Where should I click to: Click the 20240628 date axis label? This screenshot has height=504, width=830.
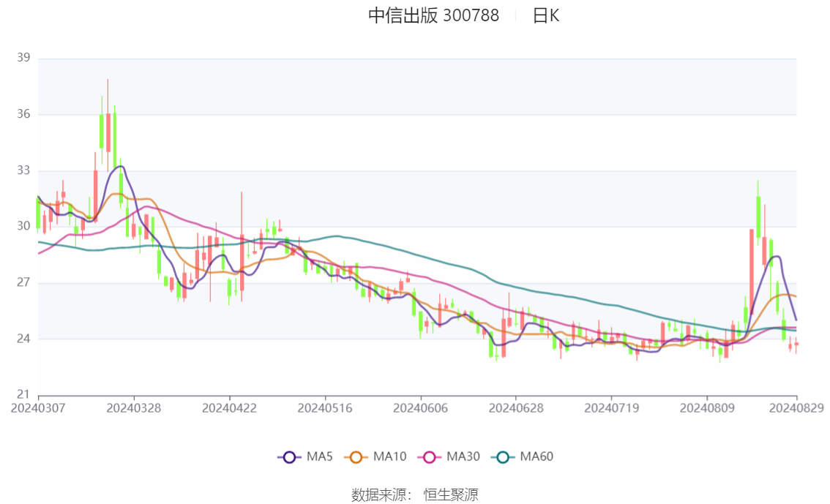[x=516, y=408]
